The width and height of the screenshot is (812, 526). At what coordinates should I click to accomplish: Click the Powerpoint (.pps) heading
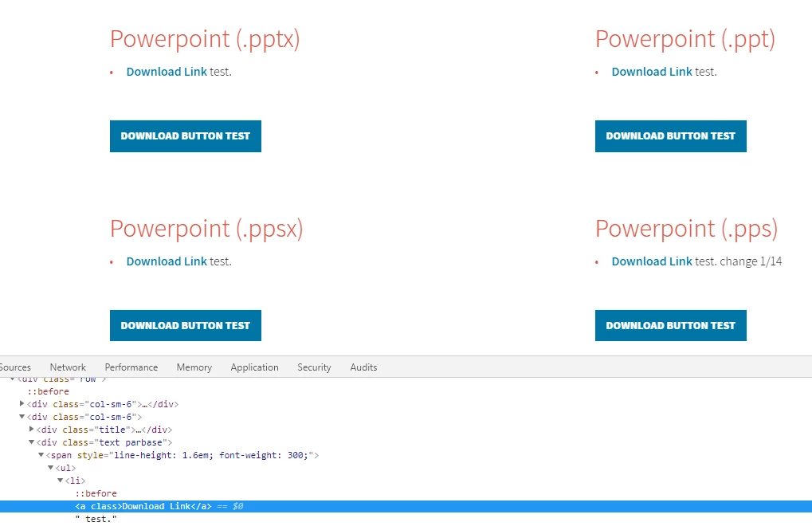[x=687, y=229]
